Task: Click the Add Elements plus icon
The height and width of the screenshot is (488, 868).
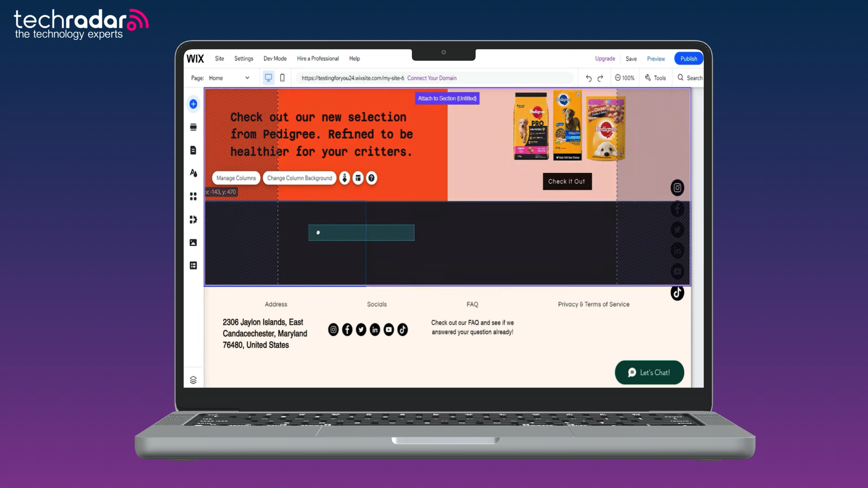Action: point(193,104)
